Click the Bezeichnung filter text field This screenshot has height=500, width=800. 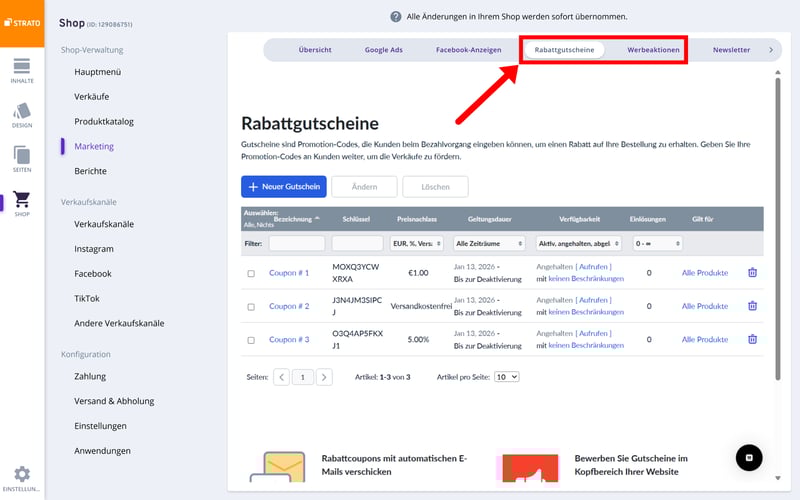click(x=296, y=243)
